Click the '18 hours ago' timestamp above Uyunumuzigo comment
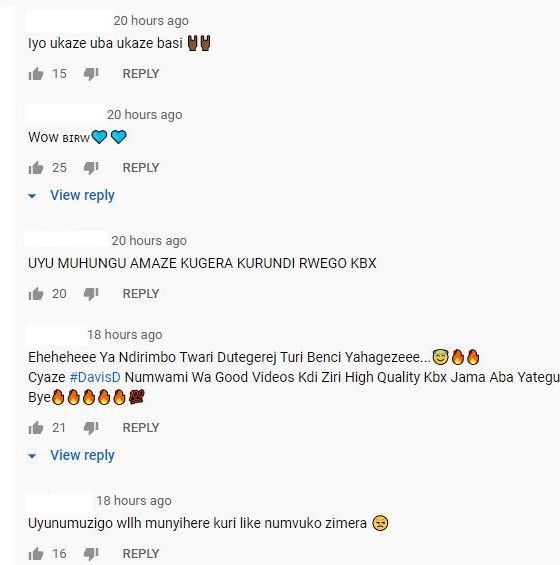The image size is (560, 565). (x=134, y=501)
